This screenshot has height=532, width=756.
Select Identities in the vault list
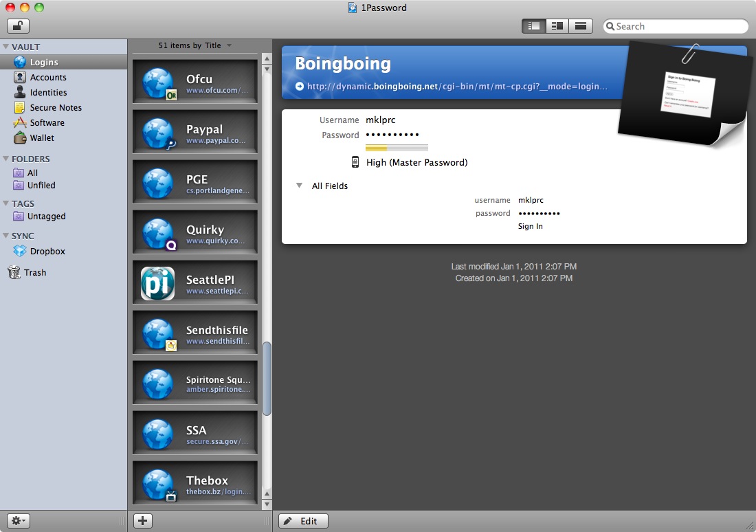(48, 92)
